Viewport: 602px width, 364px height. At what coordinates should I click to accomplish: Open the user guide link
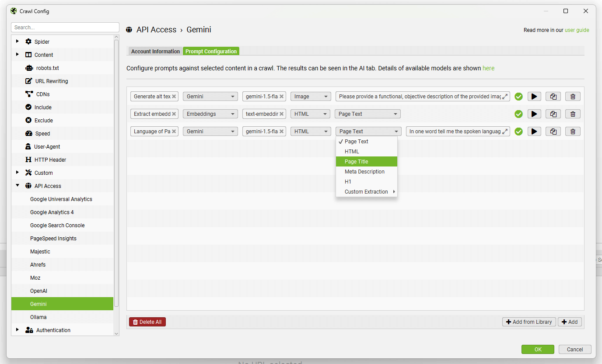[x=577, y=30]
